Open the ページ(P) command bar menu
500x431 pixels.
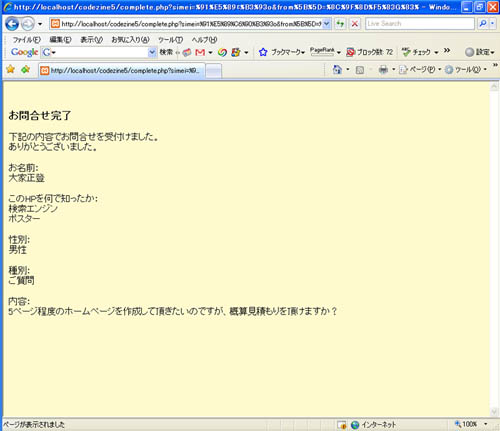click(x=420, y=70)
